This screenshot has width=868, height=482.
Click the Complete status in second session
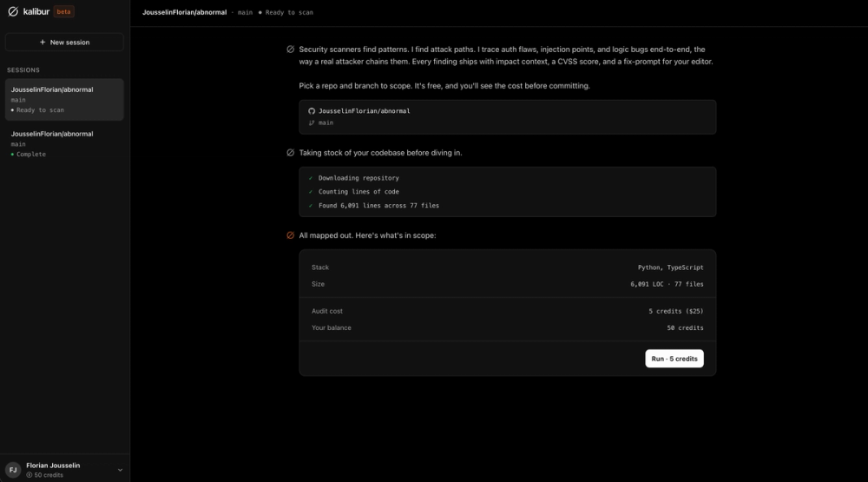(31, 155)
